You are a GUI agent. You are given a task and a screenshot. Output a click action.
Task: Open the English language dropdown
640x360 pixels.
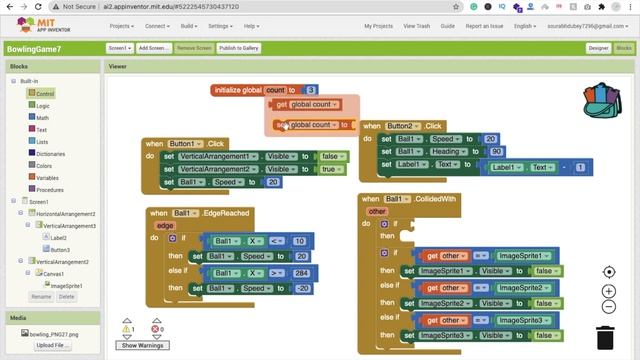point(525,26)
